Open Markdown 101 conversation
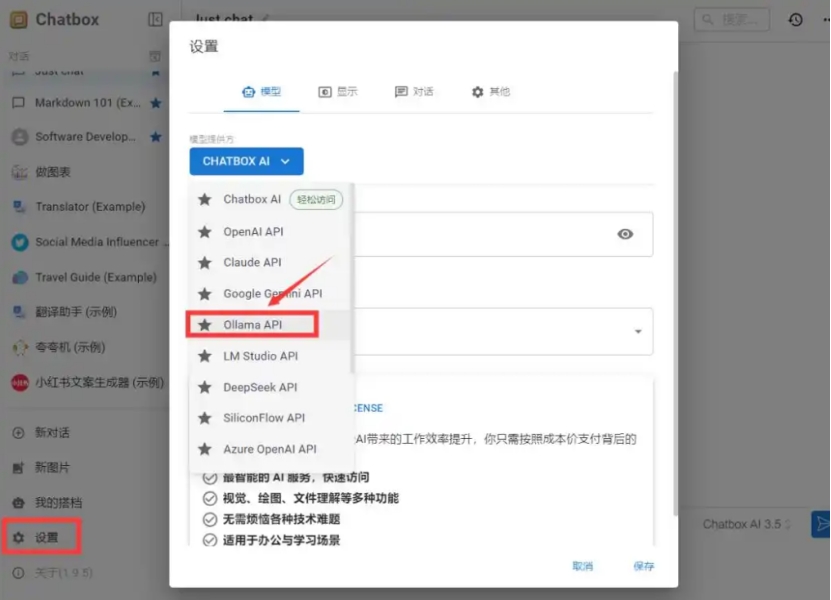The height and width of the screenshot is (600, 831). point(87,103)
